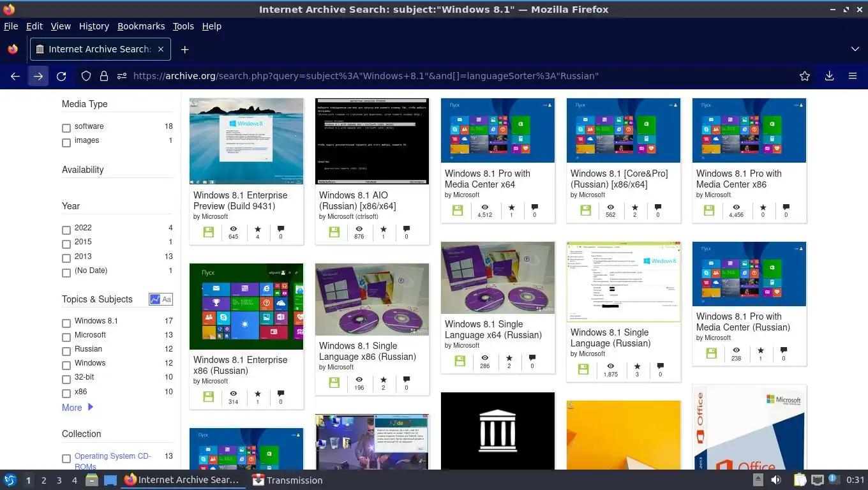Open the Firefox downloads panel
The image size is (868, 490).
pyautogui.click(x=829, y=76)
